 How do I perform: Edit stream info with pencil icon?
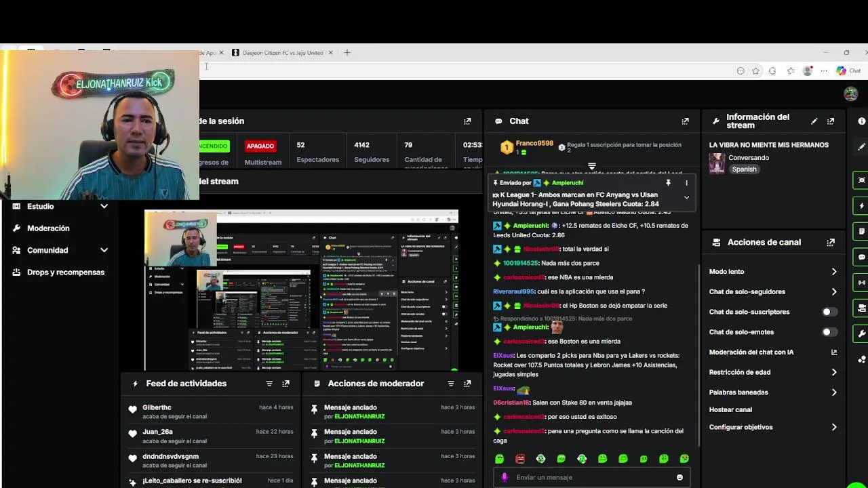pos(814,121)
